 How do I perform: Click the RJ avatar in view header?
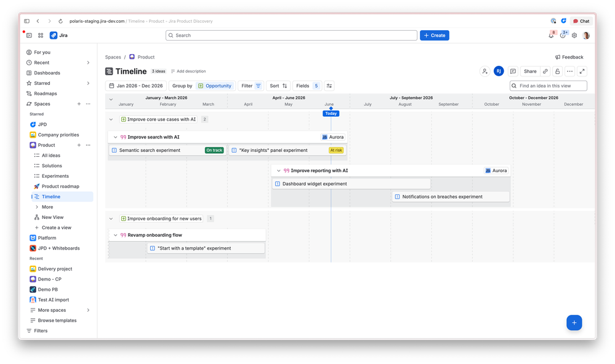pyautogui.click(x=499, y=71)
